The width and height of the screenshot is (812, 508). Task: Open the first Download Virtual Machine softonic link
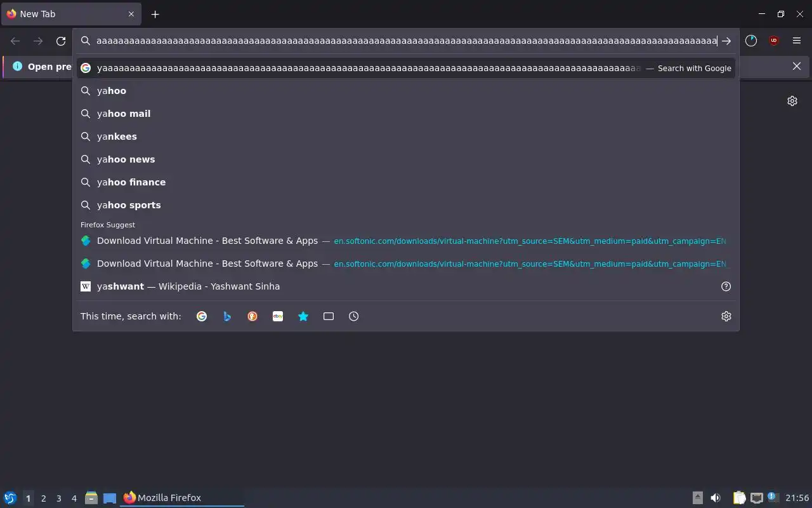(x=406, y=241)
